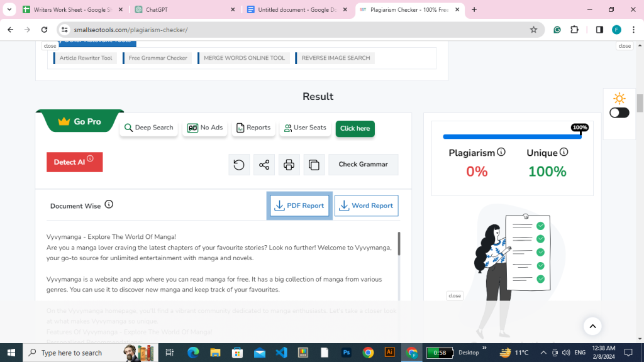
Task: Open the Free Grammar Checker link
Action: pyautogui.click(x=158, y=58)
